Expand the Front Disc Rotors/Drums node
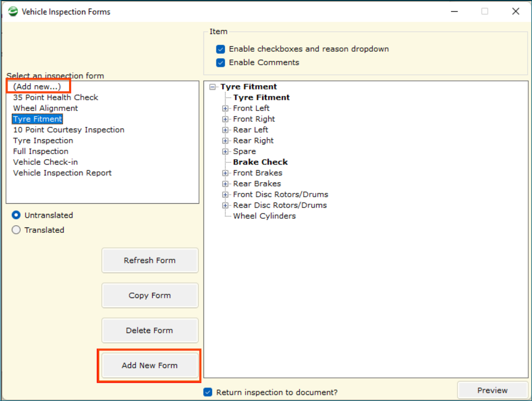This screenshot has height=401, width=532. (226, 195)
